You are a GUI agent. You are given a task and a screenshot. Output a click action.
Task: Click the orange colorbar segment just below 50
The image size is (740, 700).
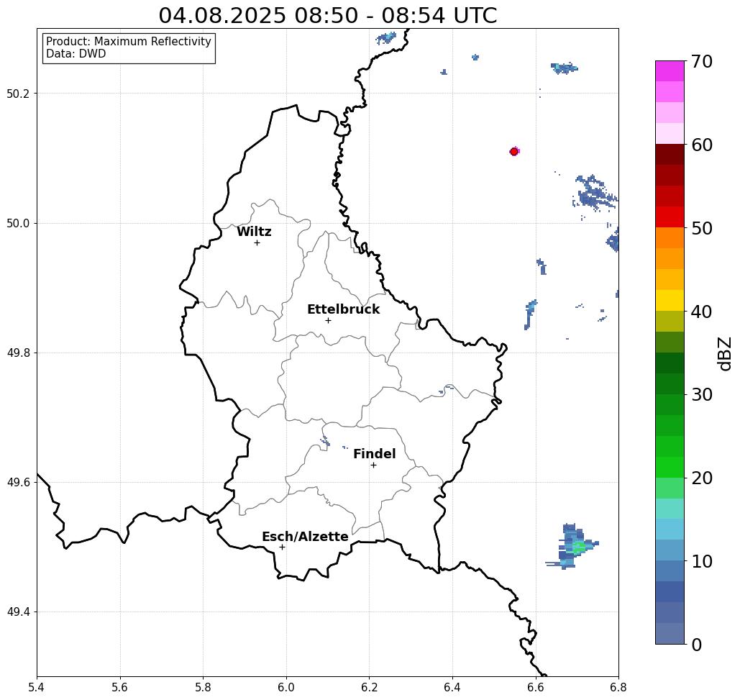coord(670,238)
